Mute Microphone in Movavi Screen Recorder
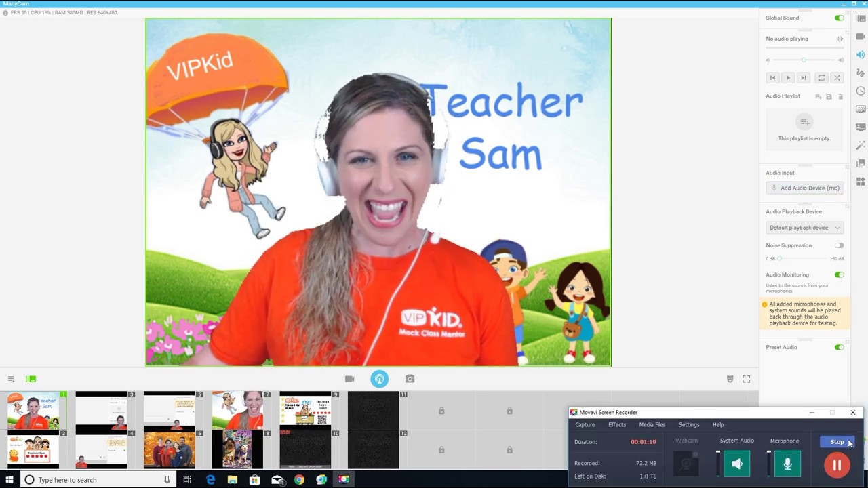Viewport: 868px width, 488px height. coord(787,464)
